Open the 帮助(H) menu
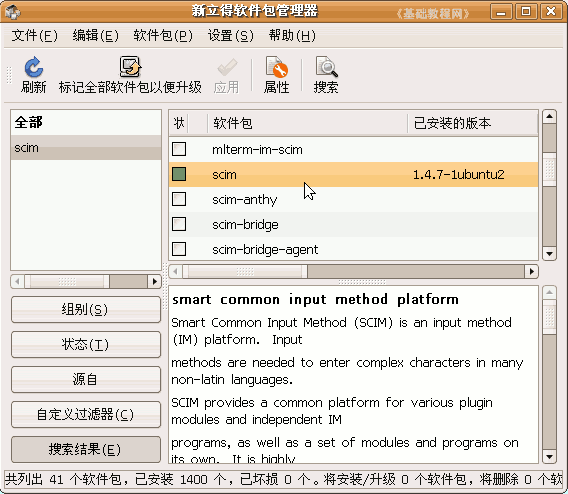The width and height of the screenshot is (568, 494). coord(292,35)
